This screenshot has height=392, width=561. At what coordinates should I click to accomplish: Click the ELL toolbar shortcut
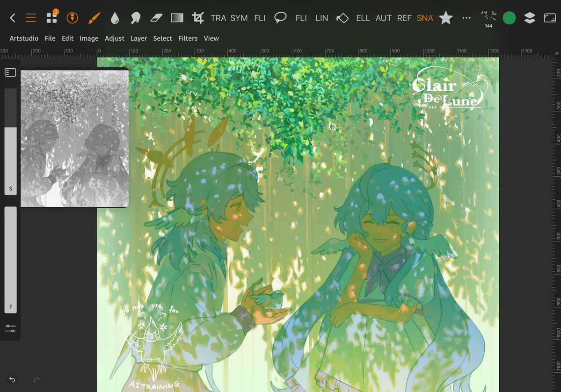tap(363, 18)
